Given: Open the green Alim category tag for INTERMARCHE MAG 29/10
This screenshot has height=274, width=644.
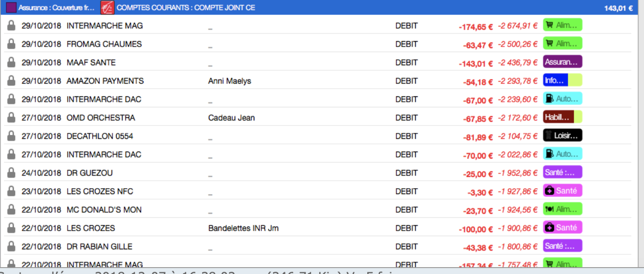Looking at the screenshot, I should click(562, 25).
